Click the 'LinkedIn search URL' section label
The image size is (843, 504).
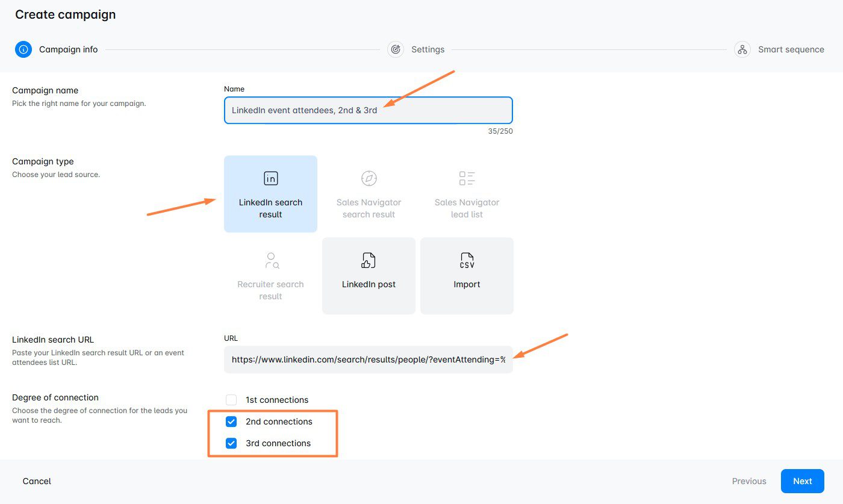point(53,340)
